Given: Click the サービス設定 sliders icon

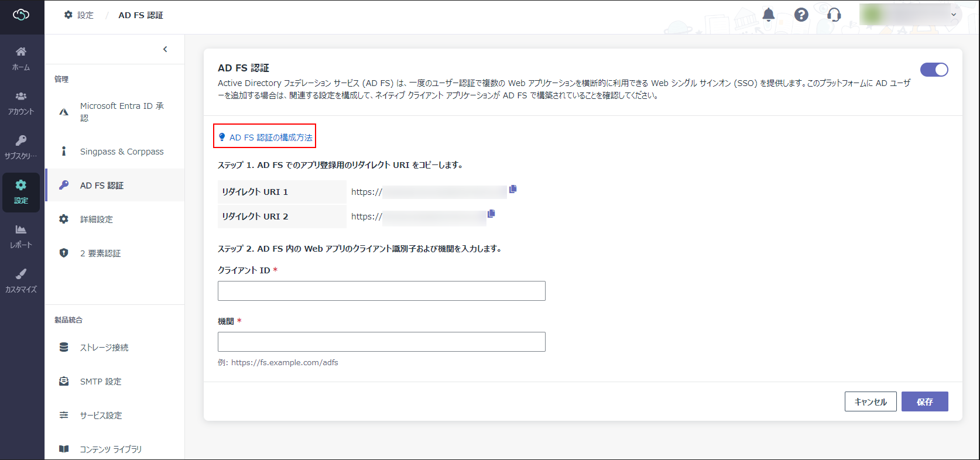Looking at the screenshot, I should point(64,415).
